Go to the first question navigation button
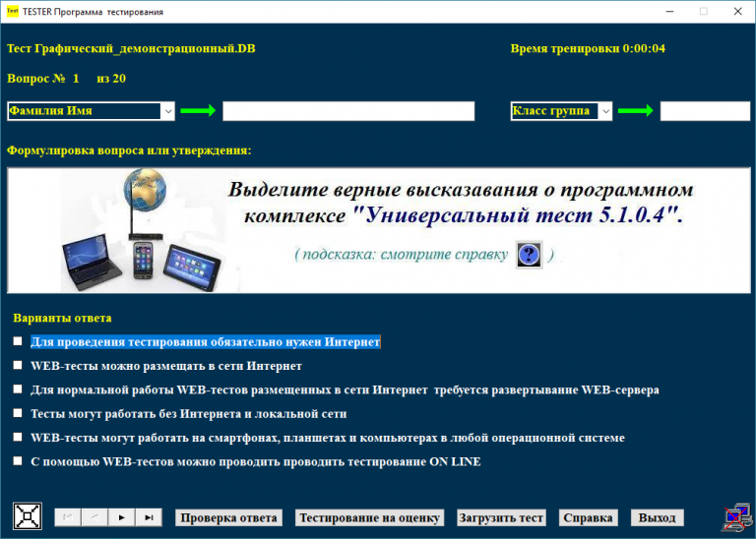 pos(68,517)
